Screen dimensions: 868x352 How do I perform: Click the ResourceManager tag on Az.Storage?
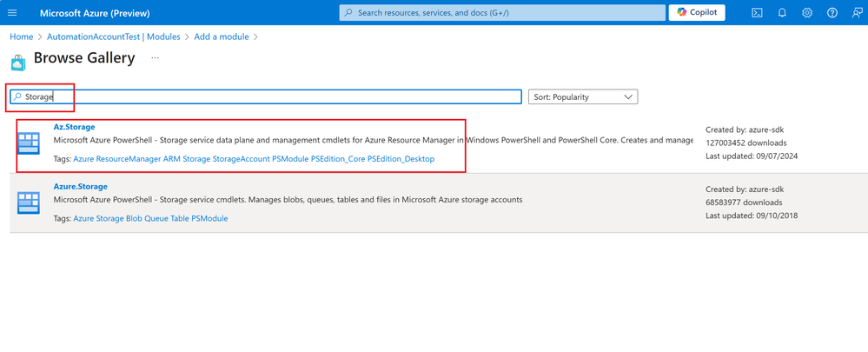click(129, 159)
